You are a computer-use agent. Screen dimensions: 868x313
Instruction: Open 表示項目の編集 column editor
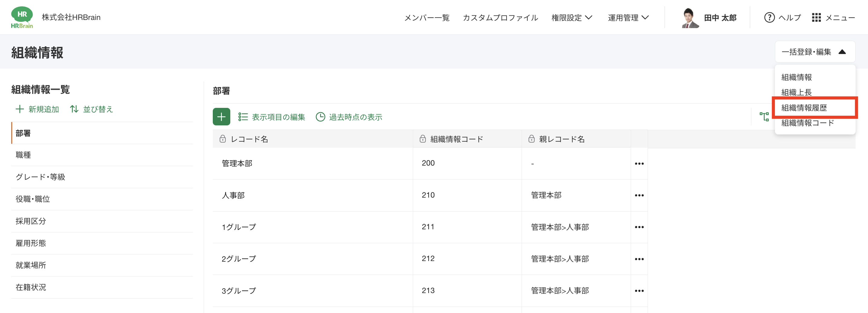pos(272,117)
